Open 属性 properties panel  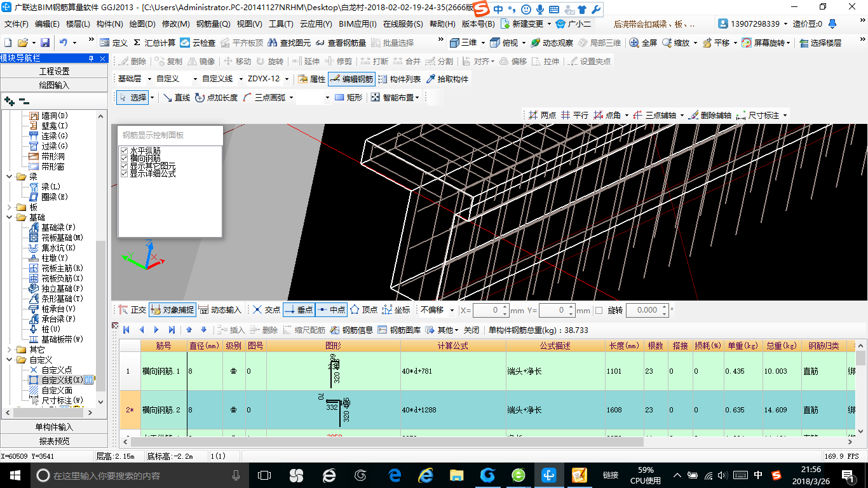tap(311, 79)
